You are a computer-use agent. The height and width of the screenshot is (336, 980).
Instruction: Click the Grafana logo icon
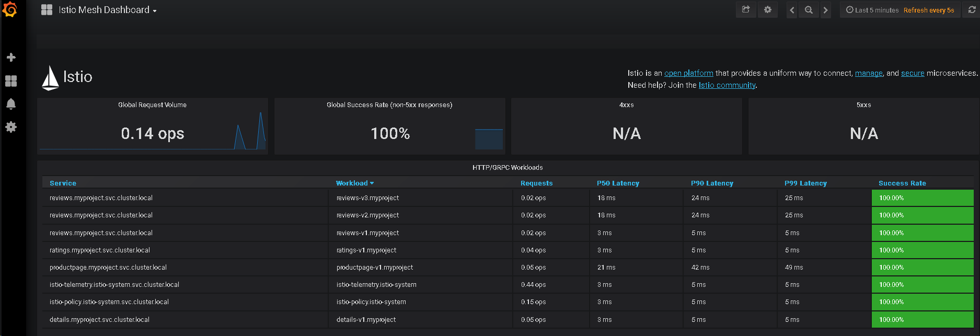point(10,9)
